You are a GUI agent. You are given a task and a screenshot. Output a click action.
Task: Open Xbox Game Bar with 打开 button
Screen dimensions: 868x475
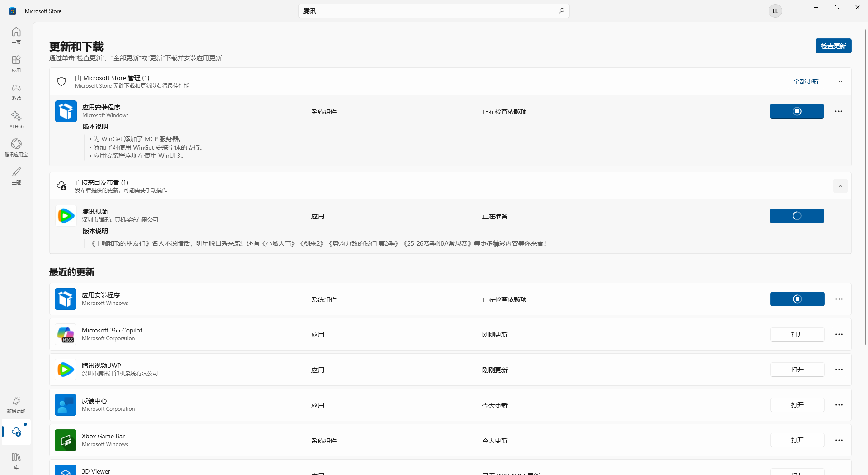point(797,440)
